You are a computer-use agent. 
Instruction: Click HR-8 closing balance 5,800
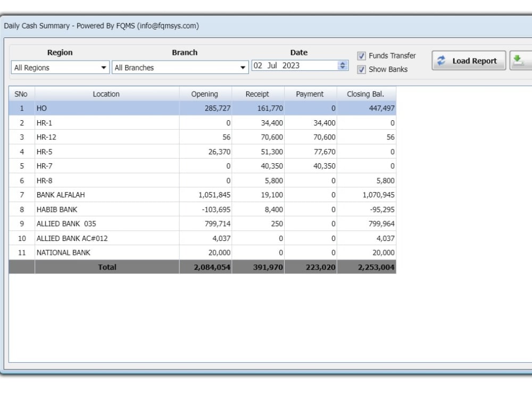[385, 180]
